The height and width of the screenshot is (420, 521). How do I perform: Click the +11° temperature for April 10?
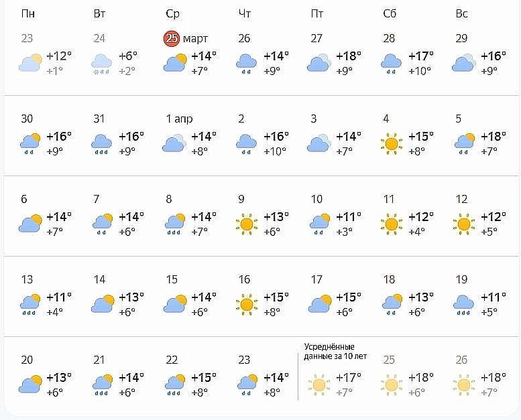pyautogui.click(x=348, y=217)
